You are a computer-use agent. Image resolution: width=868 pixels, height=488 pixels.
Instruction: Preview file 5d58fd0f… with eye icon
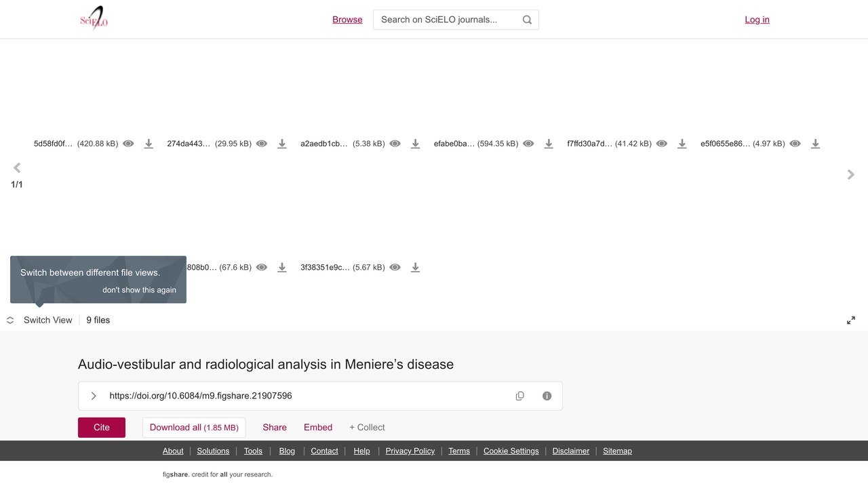coord(128,144)
